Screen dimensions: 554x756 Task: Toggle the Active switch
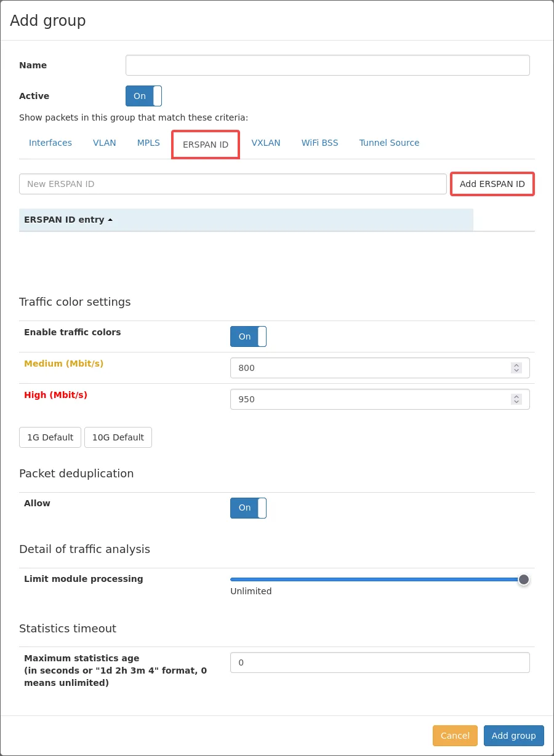pos(143,96)
